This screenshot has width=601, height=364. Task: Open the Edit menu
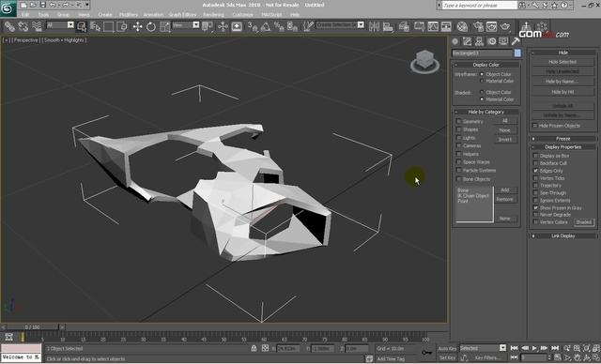click(25, 15)
